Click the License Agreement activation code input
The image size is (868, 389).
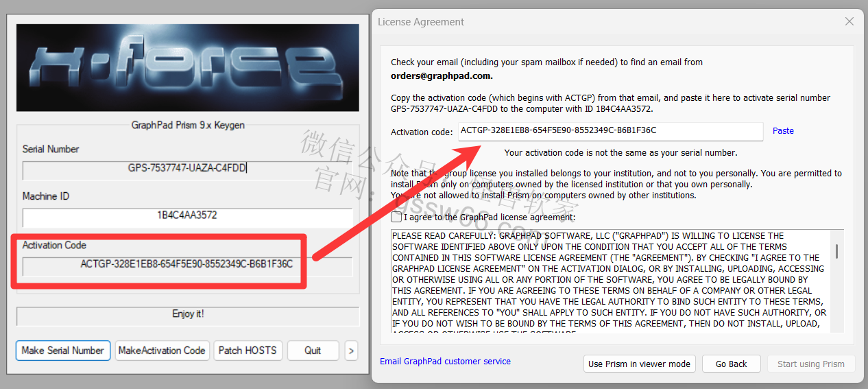point(610,131)
